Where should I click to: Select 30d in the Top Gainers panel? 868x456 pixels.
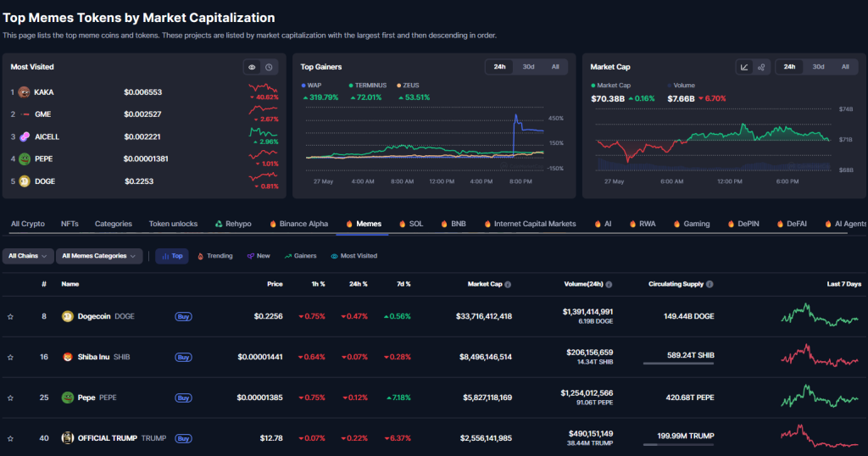pos(528,67)
